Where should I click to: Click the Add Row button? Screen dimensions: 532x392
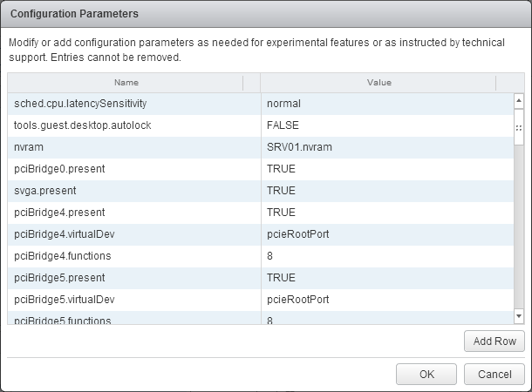tap(494, 341)
